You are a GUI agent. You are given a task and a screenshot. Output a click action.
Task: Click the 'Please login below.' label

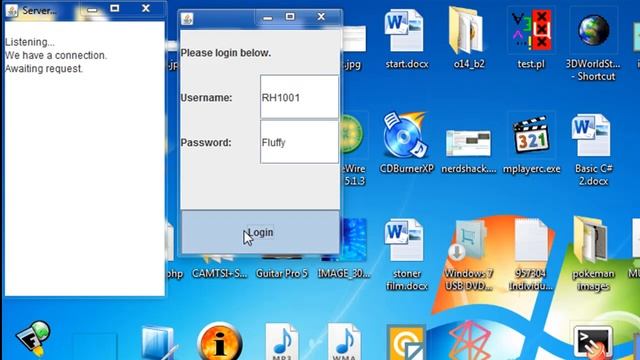pos(226,53)
